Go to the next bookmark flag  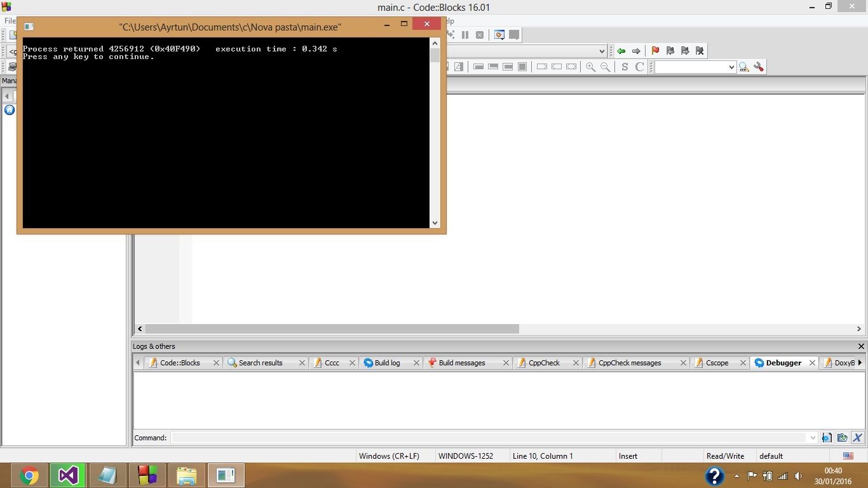684,51
